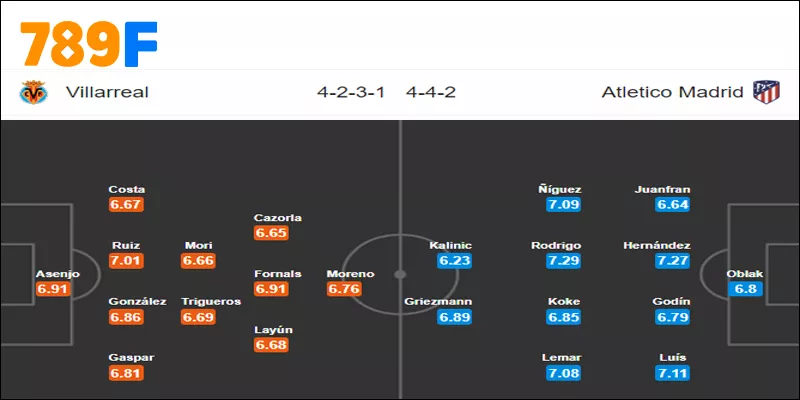Click Lemar's 7.08 rating badge
Viewport: 800px width, 400px height.
[564, 373]
